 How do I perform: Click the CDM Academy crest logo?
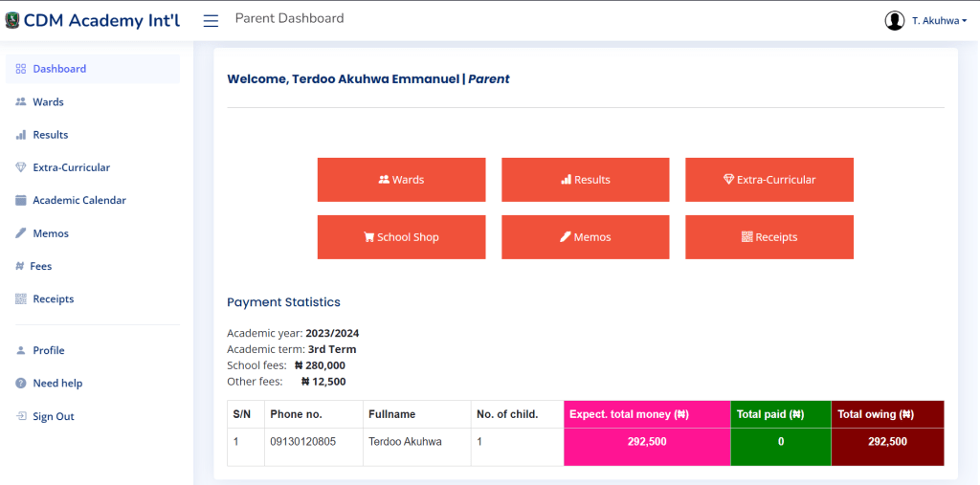pyautogui.click(x=12, y=20)
